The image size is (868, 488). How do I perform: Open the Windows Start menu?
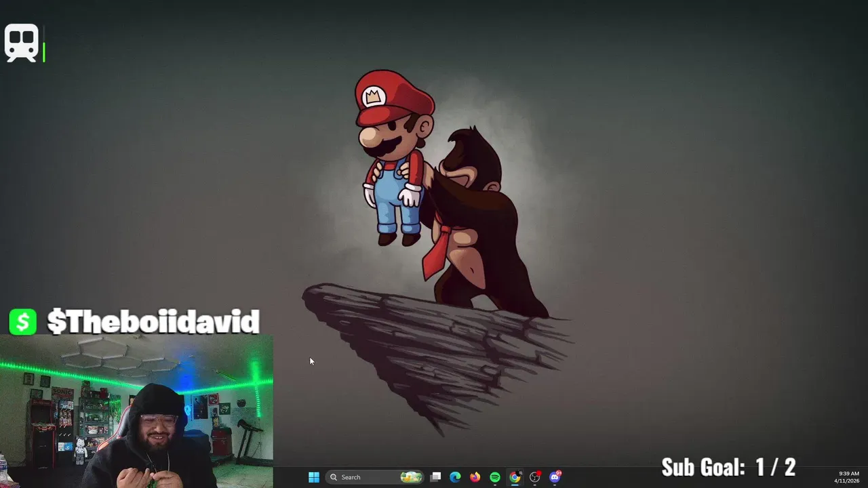click(313, 477)
